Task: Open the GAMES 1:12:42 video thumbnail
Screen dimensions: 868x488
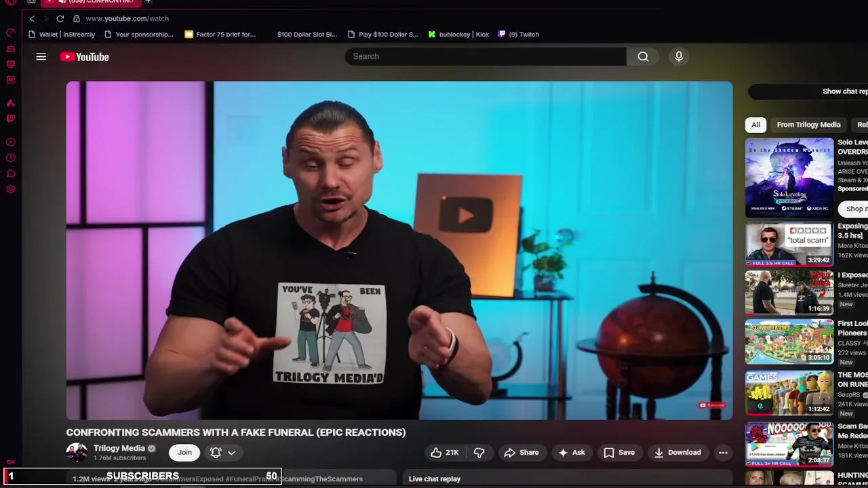Action: (789, 392)
